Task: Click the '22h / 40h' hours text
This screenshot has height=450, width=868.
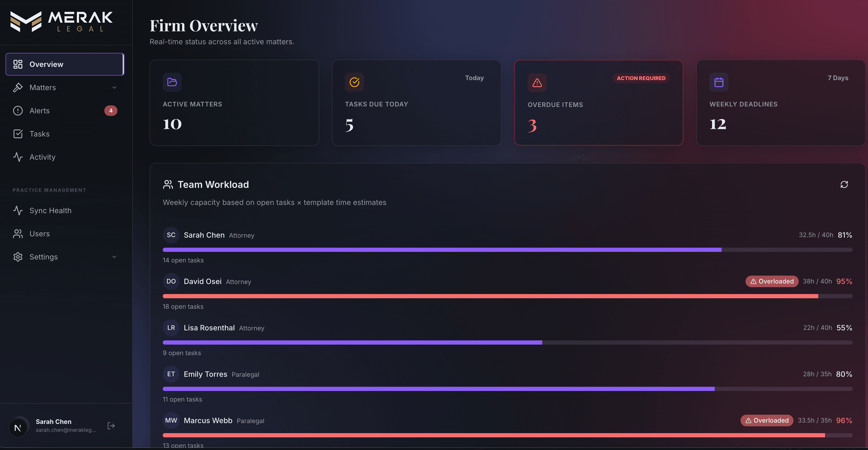Action: pyautogui.click(x=817, y=328)
